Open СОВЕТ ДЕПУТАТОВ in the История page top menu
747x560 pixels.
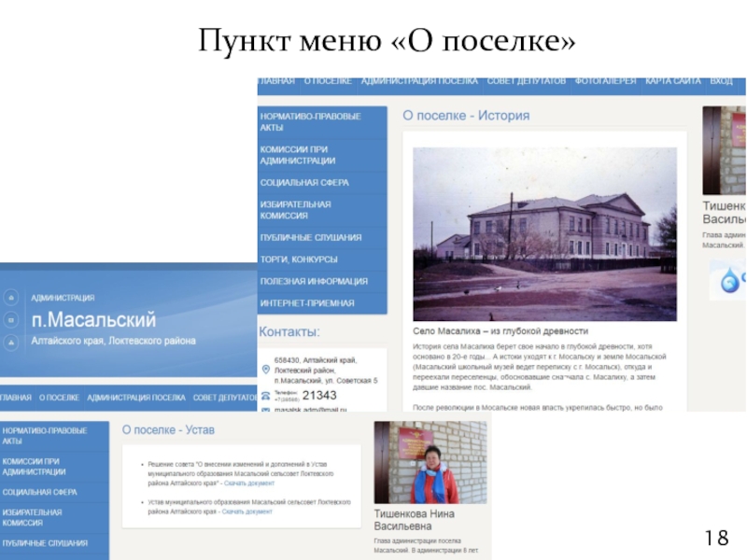coord(526,81)
